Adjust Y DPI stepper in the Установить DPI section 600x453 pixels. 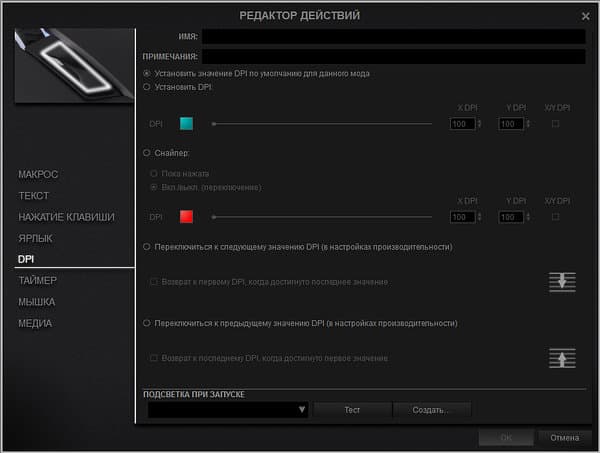[x=528, y=124]
